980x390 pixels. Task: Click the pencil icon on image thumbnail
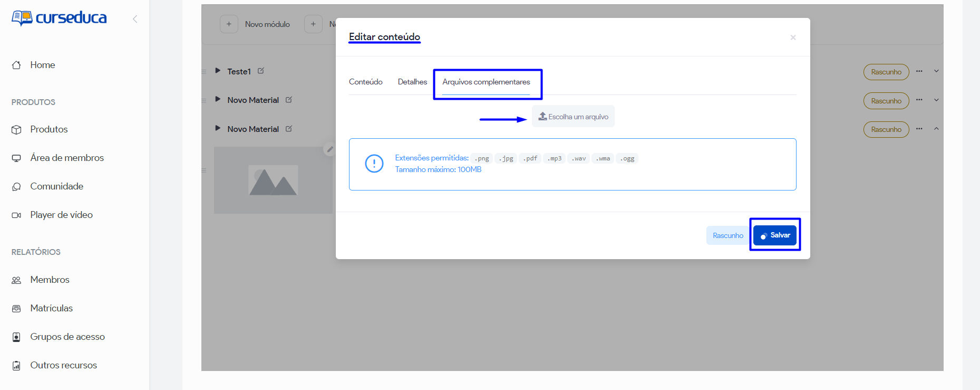click(329, 149)
